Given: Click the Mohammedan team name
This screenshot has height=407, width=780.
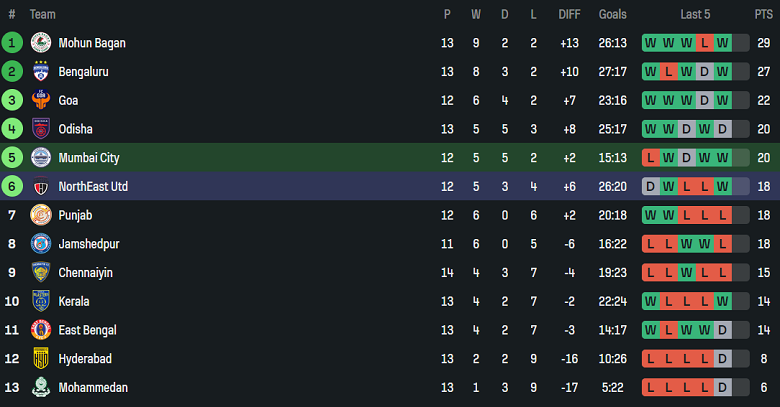Looking at the screenshot, I should point(93,387).
